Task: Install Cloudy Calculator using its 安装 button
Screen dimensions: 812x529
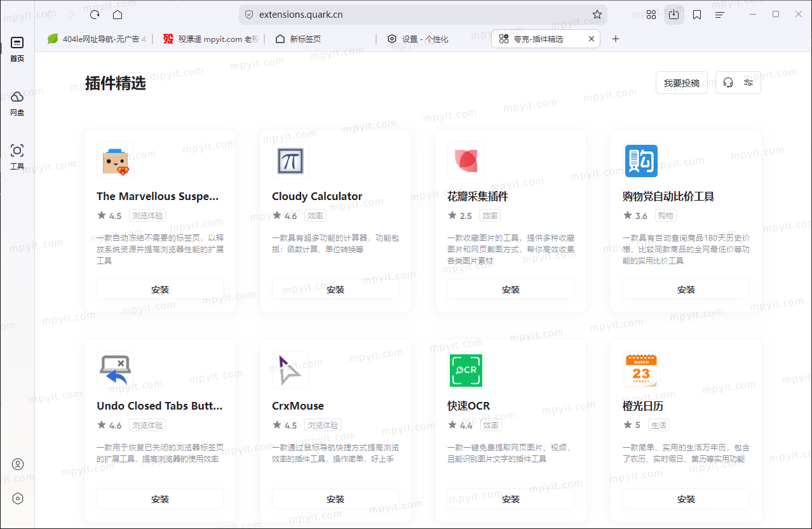Action: point(335,288)
